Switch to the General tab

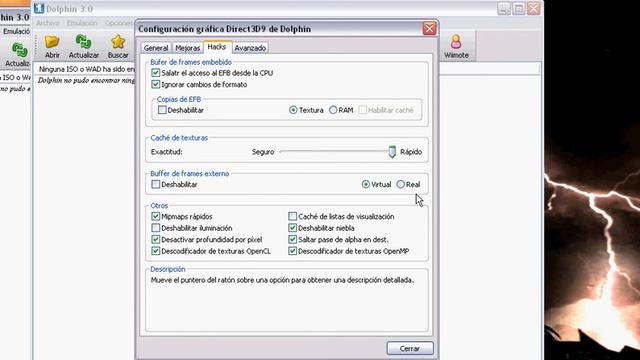coord(156,48)
